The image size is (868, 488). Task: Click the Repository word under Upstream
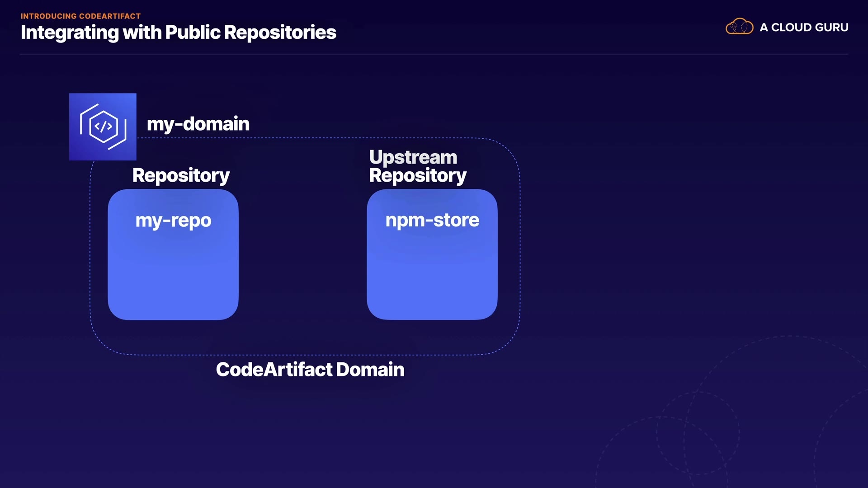click(x=418, y=175)
